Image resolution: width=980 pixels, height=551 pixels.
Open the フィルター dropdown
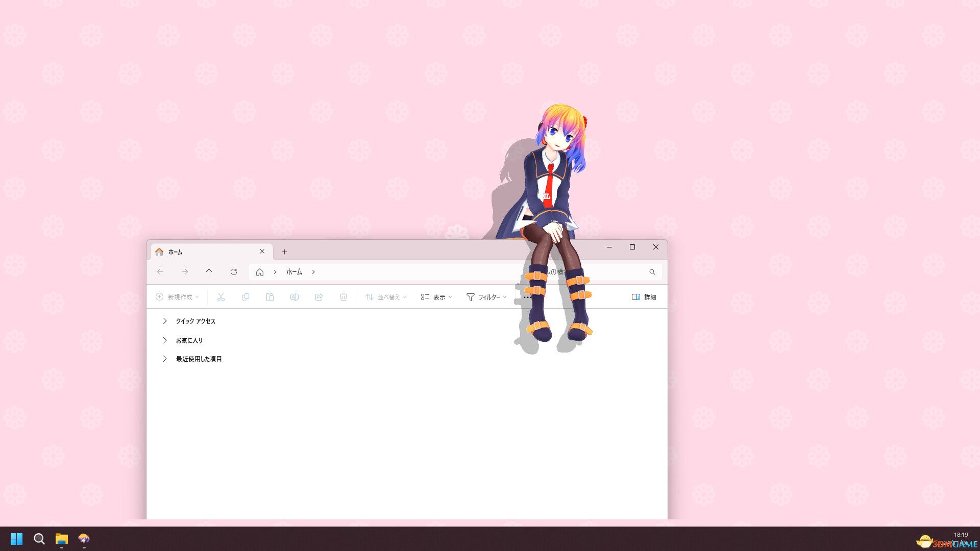tap(485, 296)
